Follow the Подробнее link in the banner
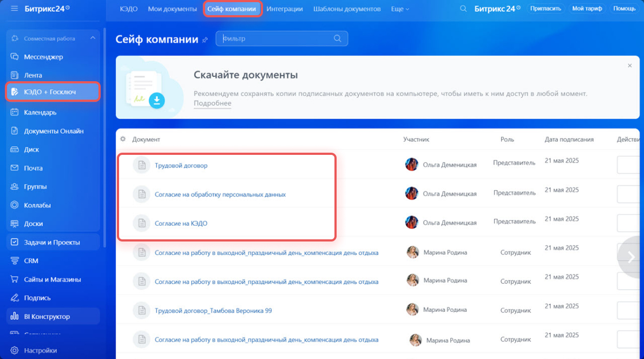Viewport: 644px width, 359px height. [212, 103]
